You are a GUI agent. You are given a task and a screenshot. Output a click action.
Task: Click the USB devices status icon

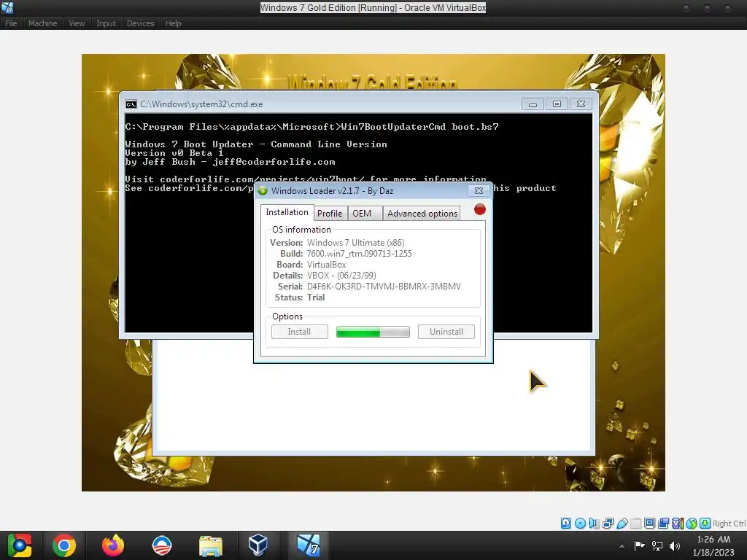622,524
